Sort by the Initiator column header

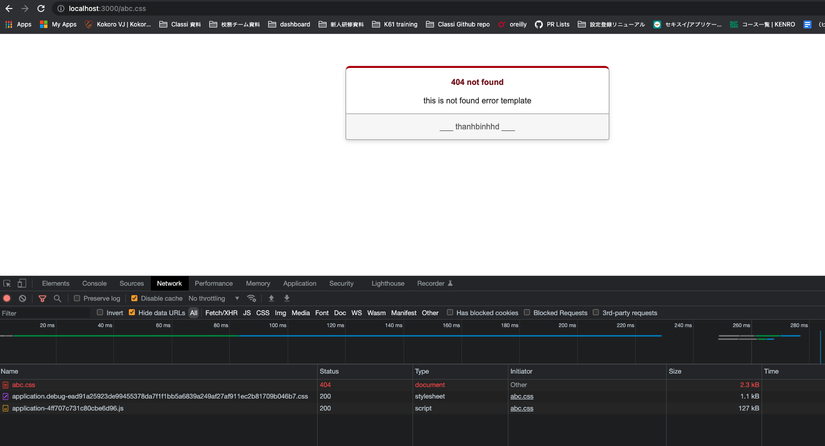point(587,371)
